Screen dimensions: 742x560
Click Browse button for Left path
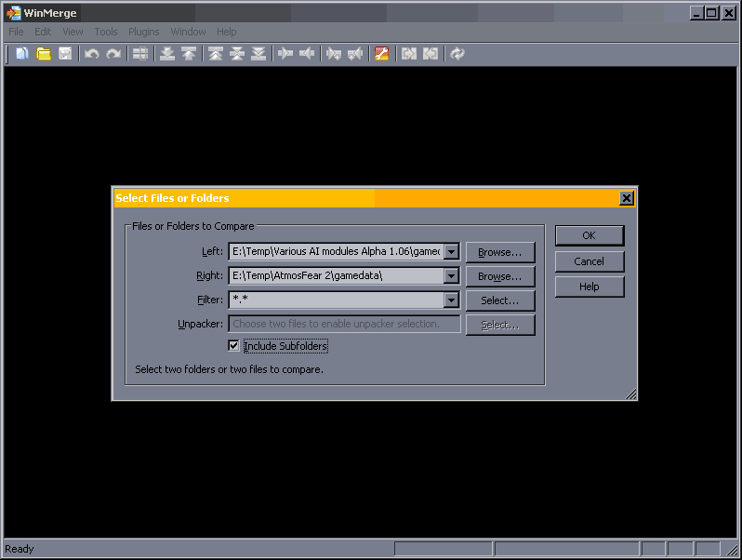point(500,252)
